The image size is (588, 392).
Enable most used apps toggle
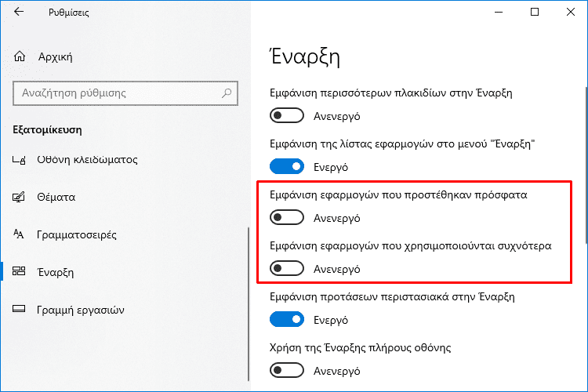click(x=287, y=269)
